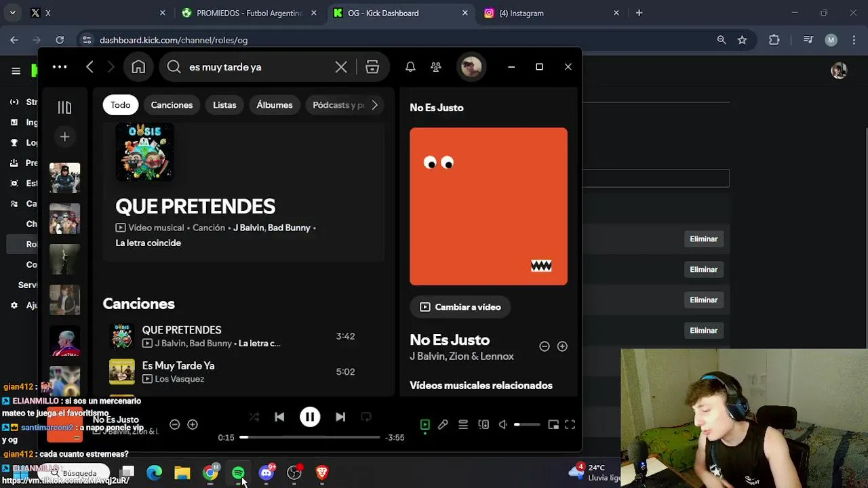Open No Es Justo cover art
This screenshot has height=488, width=868.
488,207
